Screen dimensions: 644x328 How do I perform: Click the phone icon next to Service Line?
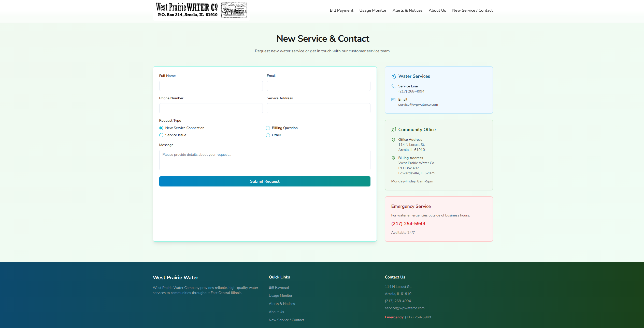pyautogui.click(x=393, y=86)
